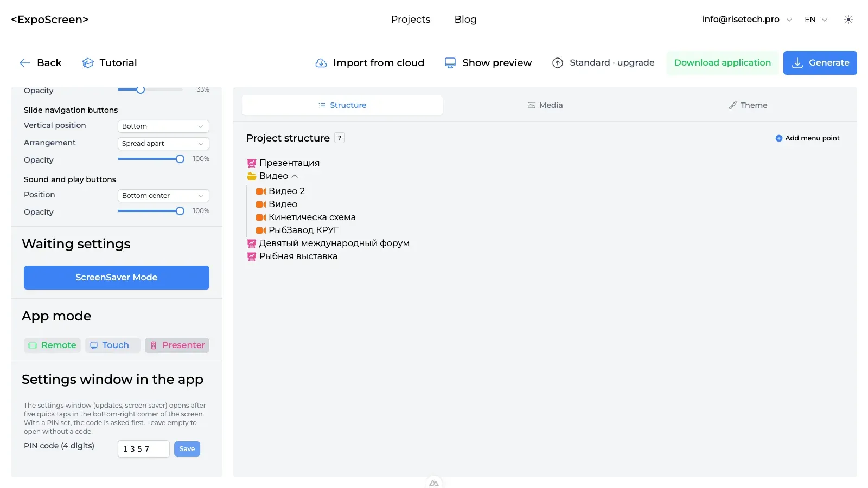This screenshot has height=488, width=868.
Task: Switch to the Structure tab
Action: (x=342, y=105)
